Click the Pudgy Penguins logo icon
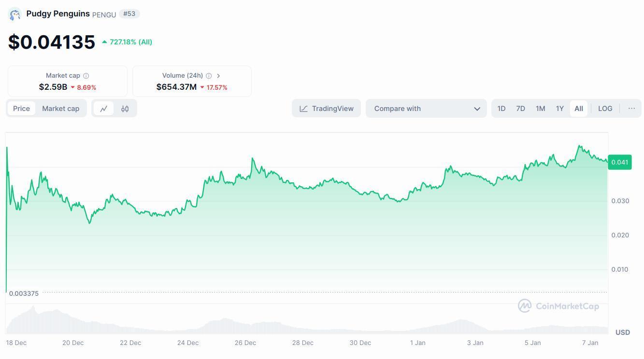 click(x=15, y=14)
